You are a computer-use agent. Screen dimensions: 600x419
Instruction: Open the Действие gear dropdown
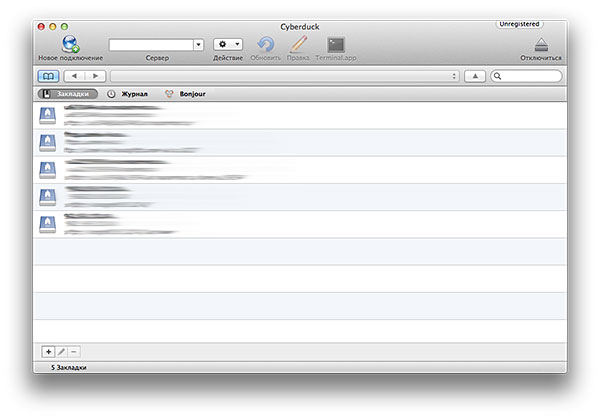click(228, 44)
